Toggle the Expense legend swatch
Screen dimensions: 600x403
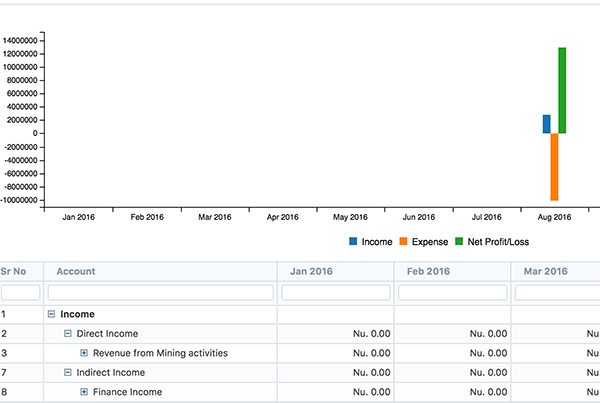coord(403,241)
